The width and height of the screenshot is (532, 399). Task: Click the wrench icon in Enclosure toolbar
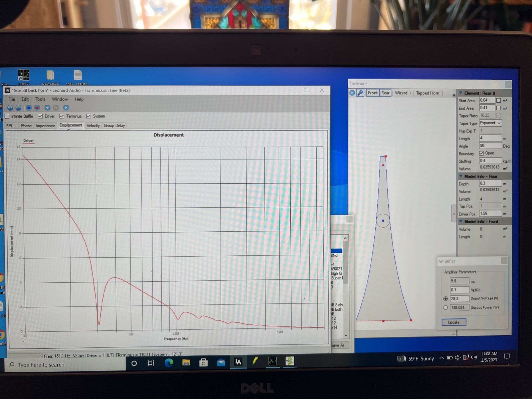[x=360, y=93]
